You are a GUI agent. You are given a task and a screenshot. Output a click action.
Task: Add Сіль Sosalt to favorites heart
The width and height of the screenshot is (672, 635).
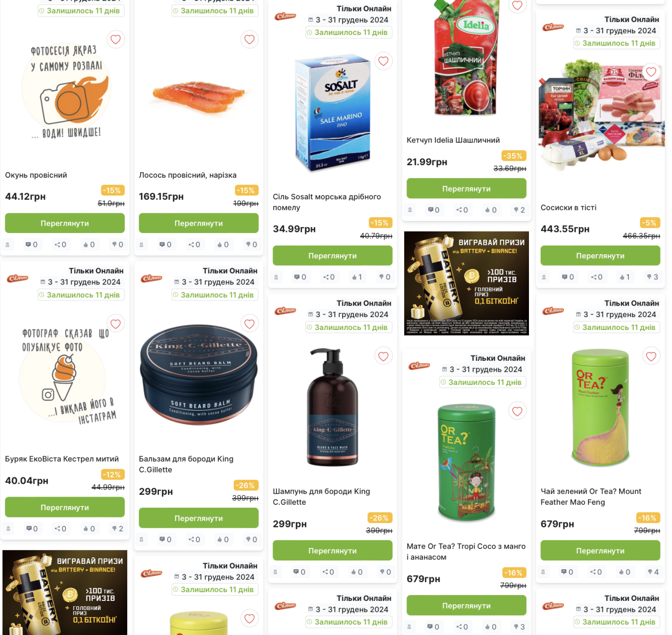coord(384,61)
